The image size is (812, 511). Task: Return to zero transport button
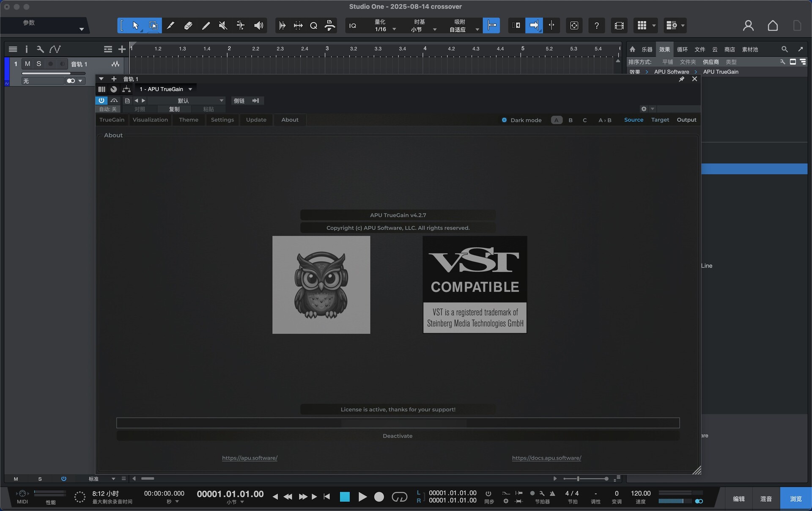[x=326, y=497]
